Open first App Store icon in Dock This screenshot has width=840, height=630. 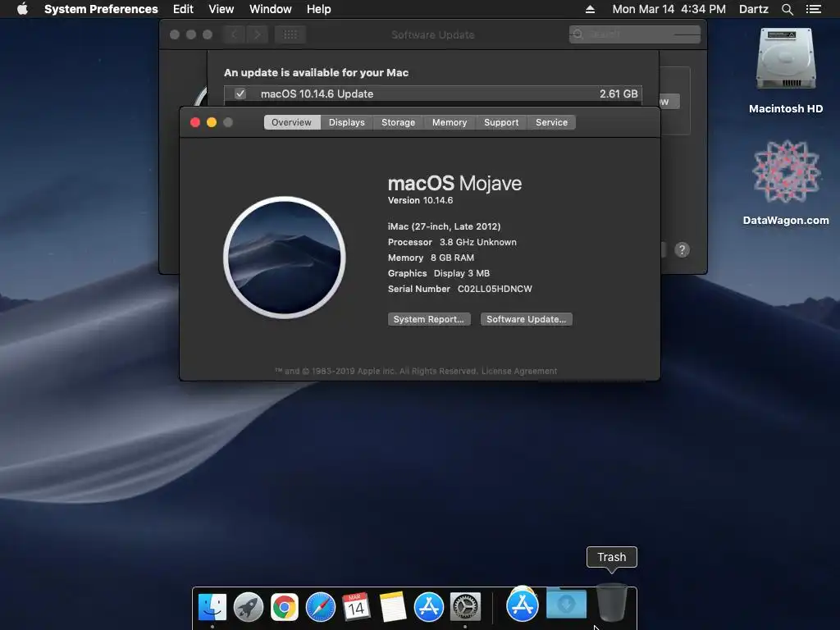tap(428, 607)
